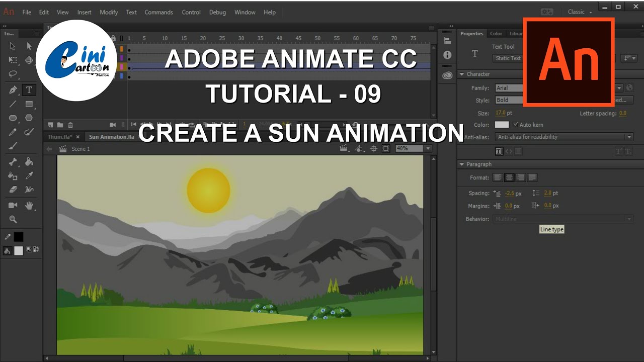The height and width of the screenshot is (362, 644).
Task: Open the Align panel icon
Action: tap(447, 41)
